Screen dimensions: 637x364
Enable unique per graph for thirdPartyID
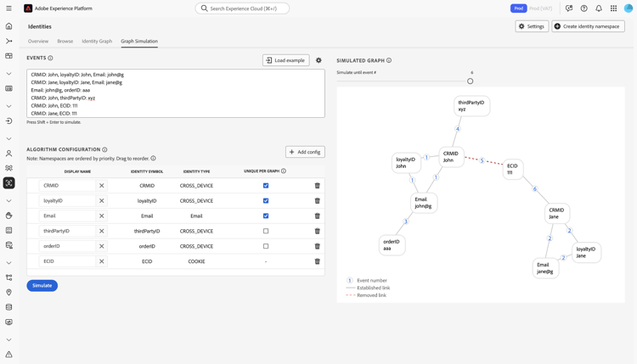tap(266, 231)
